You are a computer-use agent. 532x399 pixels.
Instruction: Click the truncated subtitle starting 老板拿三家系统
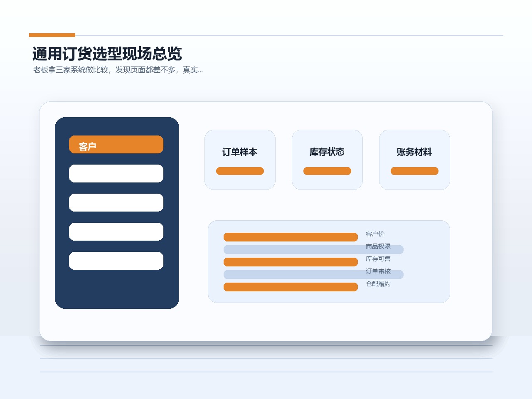click(118, 70)
